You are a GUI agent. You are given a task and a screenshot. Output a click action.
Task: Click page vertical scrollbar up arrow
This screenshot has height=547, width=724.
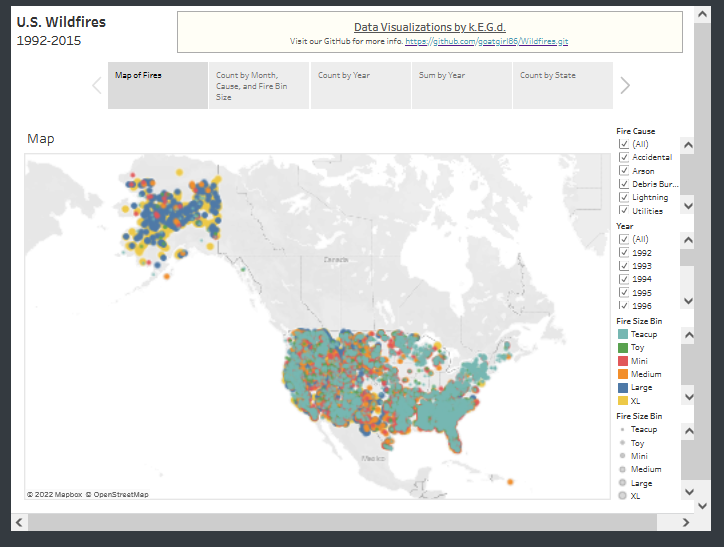(x=702, y=14)
